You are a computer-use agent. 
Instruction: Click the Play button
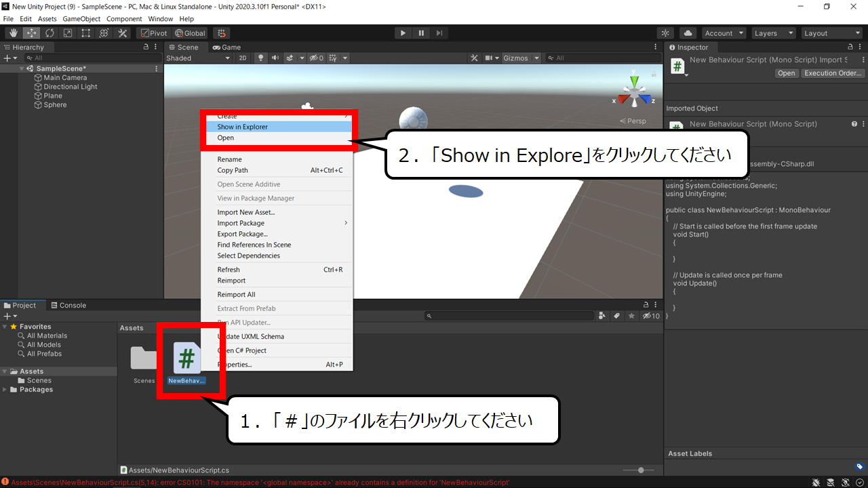click(x=403, y=33)
